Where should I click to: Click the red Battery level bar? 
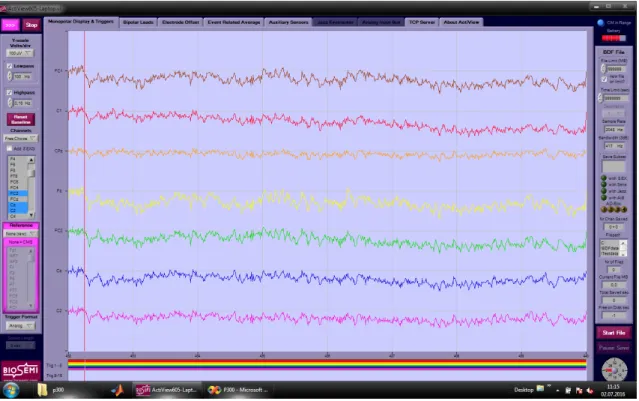click(x=613, y=38)
